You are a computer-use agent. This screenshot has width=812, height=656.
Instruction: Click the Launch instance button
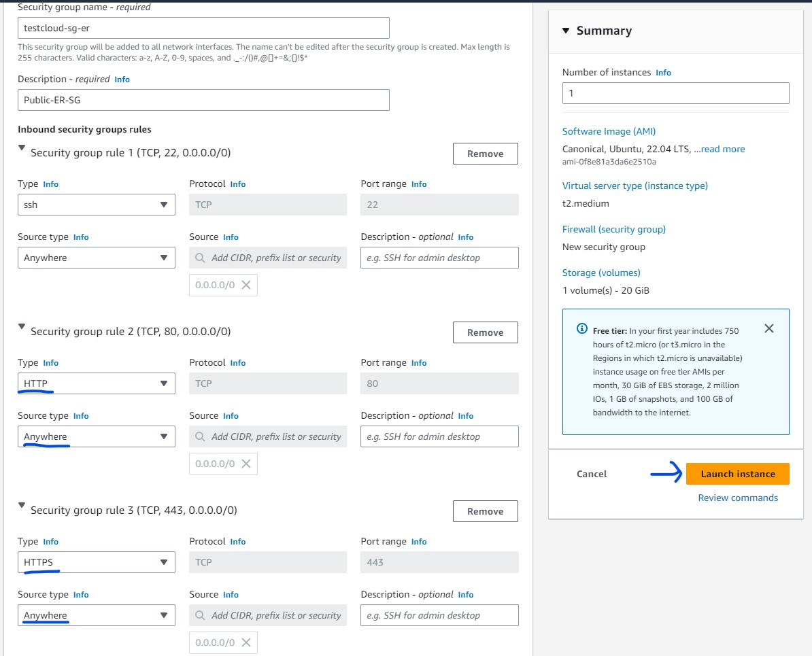[x=737, y=474]
